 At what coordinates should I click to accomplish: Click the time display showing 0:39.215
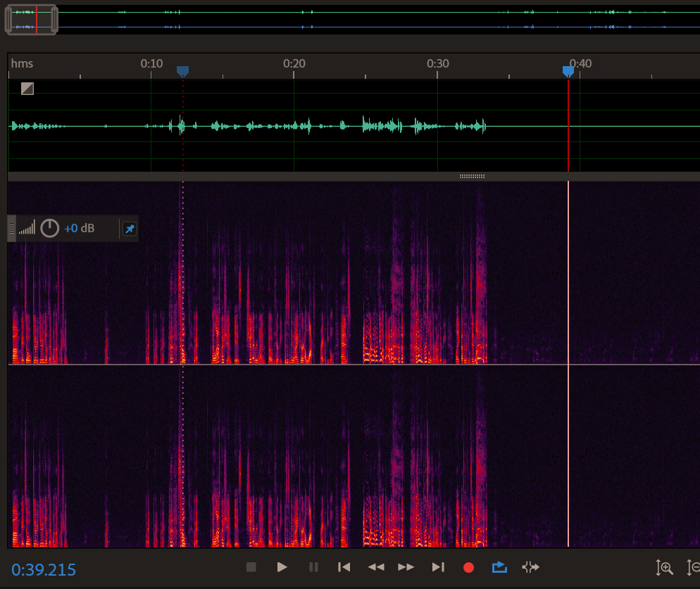[x=43, y=570]
